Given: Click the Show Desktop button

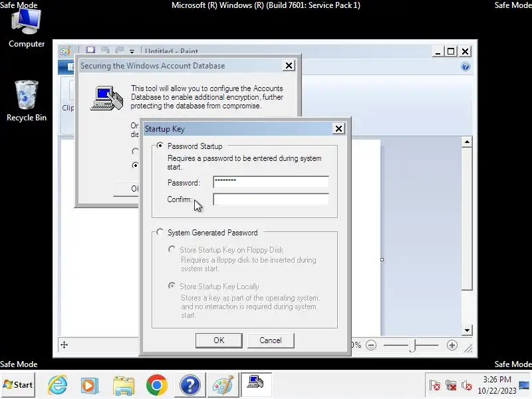Looking at the screenshot, I should (x=525, y=385).
